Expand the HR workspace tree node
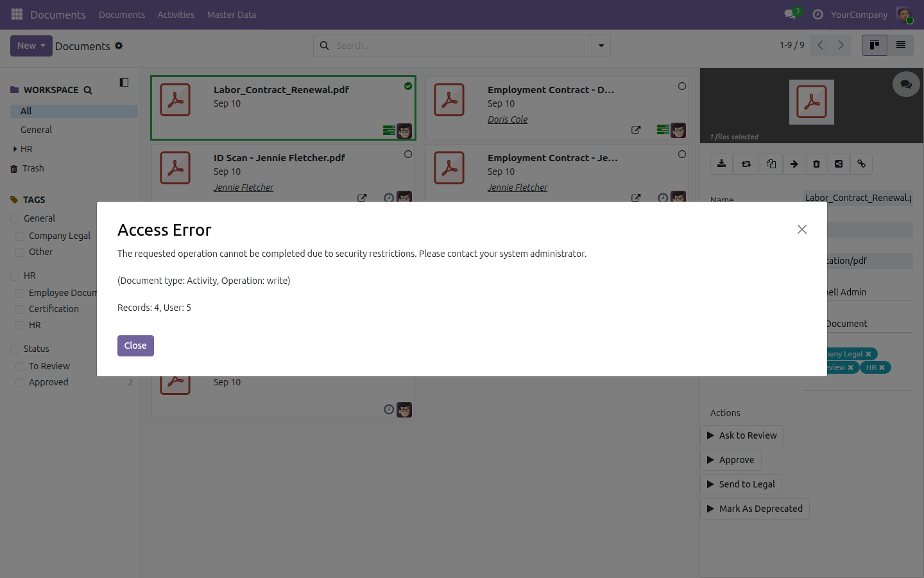This screenshot has width=924, height=578. pos(15,149)
